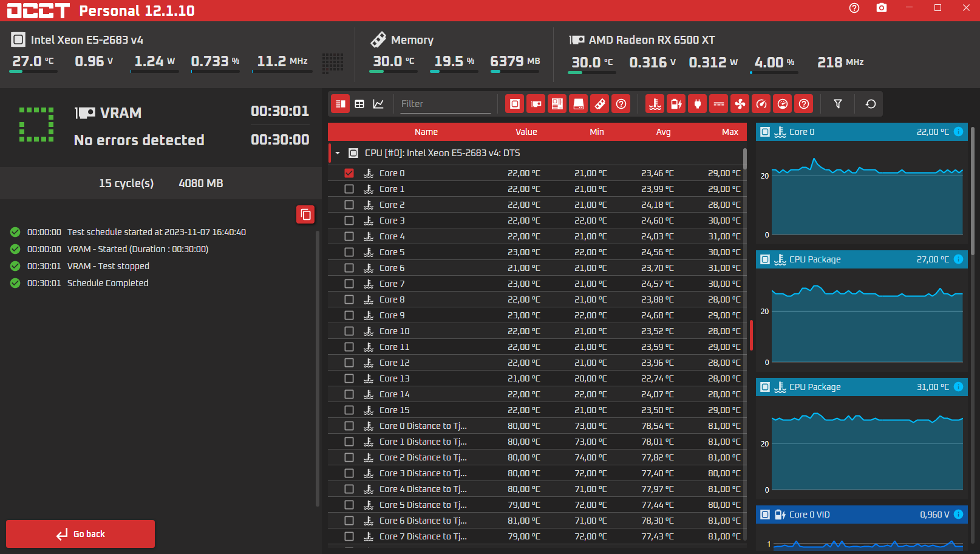Image resolution: width=980 pixels, height=554 pixels.
Task: Click the square icon in Core 0 graph header
Action: tap(765, 132)
